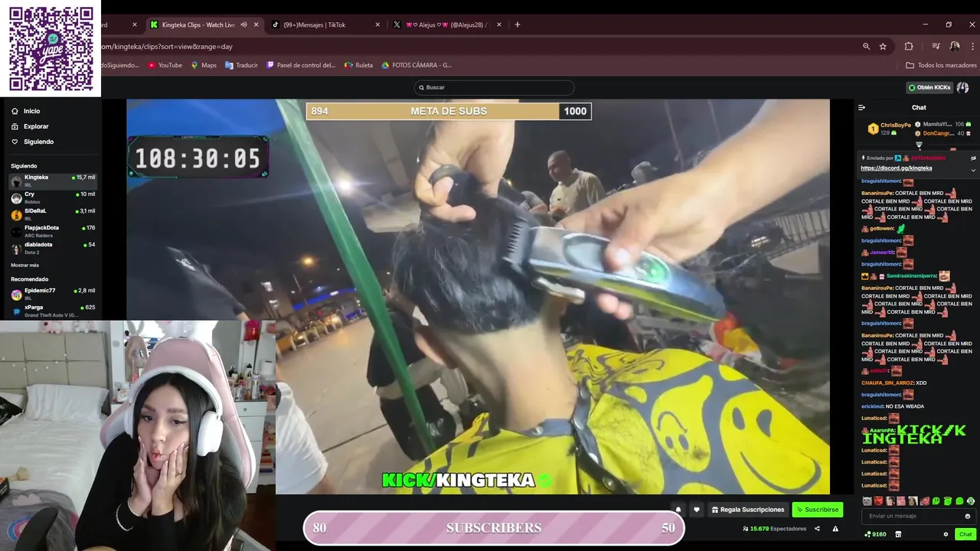Close the TikTok Mensajes tab

coord(377,24)
